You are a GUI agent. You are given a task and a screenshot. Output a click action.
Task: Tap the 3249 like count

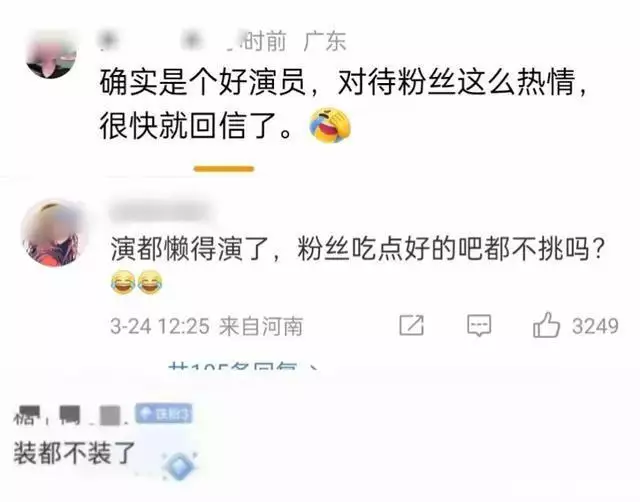pyautogui.click(x=595, y=326)
